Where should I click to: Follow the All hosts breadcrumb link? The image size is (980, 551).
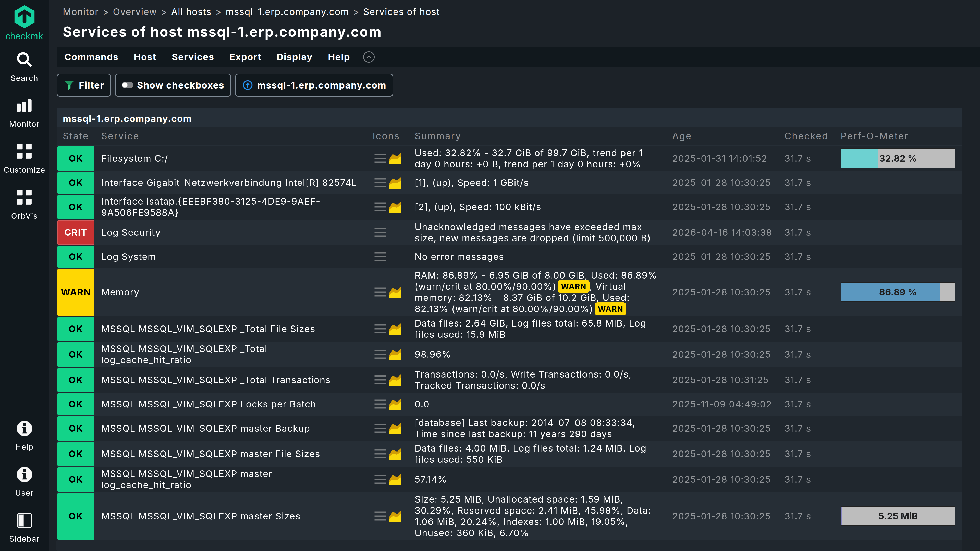pyautogui.click(x=191, y=12)
